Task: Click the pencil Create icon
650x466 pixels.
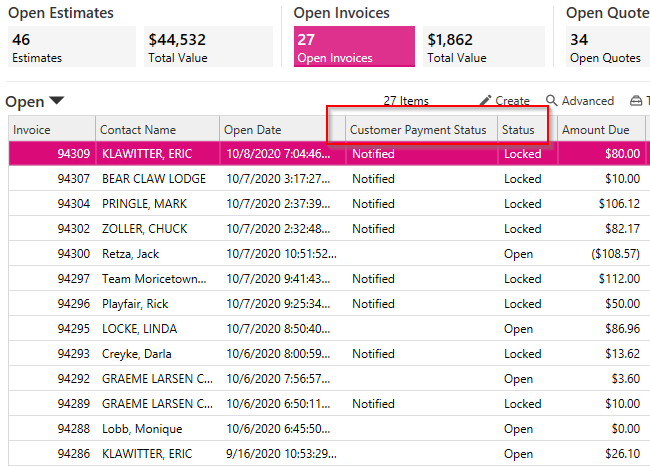Action: (485, 101)
